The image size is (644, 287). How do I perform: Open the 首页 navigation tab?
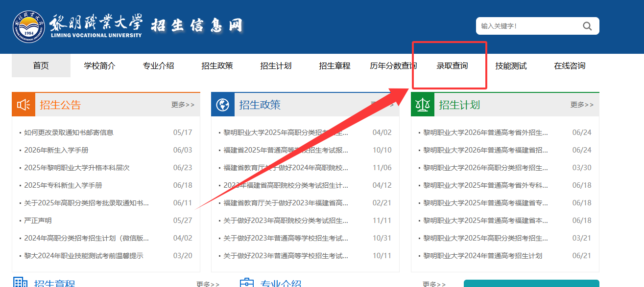(x=41, y=66)
